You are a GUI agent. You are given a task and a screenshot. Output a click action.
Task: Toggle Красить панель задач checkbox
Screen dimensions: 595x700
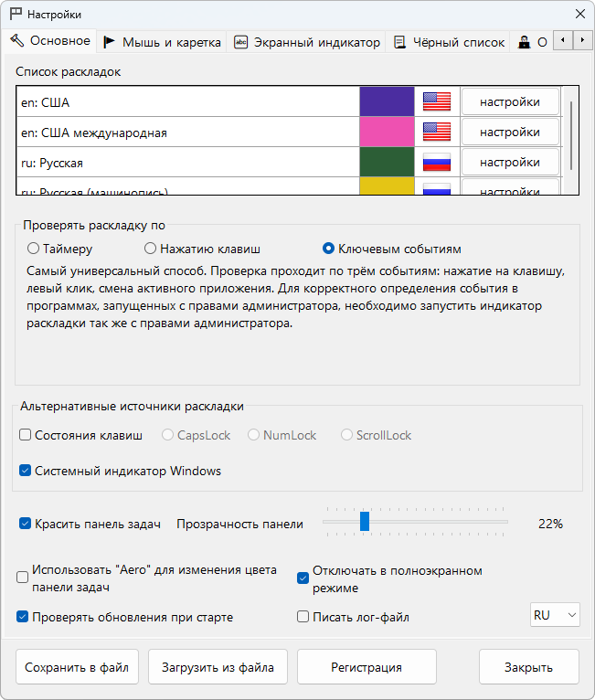26,524
